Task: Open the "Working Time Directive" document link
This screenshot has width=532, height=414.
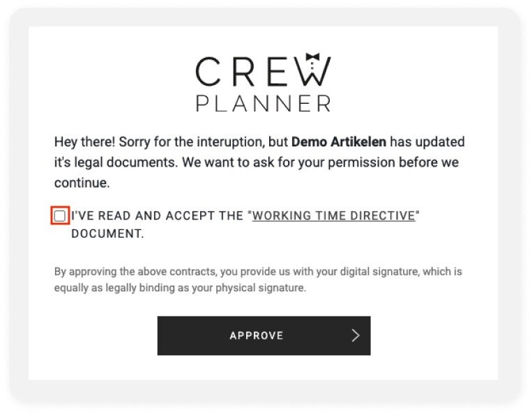Action: tap(333, 216)
